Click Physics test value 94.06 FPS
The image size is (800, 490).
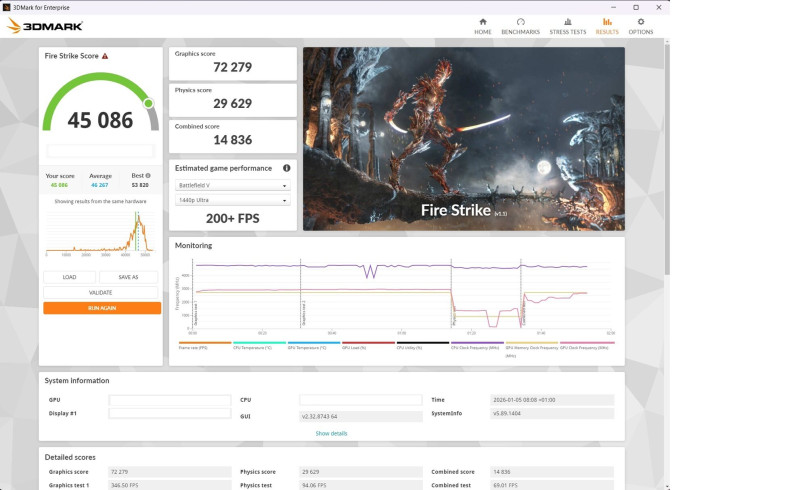[361, 485]
